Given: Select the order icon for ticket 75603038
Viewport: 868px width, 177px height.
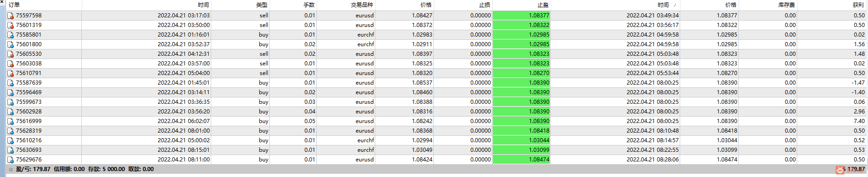Looking at the screenshot, I should (11, 64).
